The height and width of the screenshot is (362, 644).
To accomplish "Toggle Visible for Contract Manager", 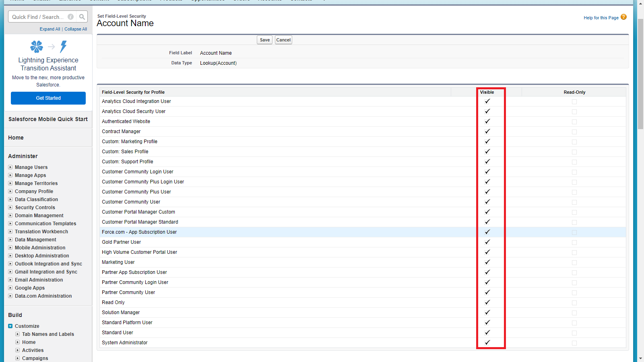I will [x=487, y=132].
